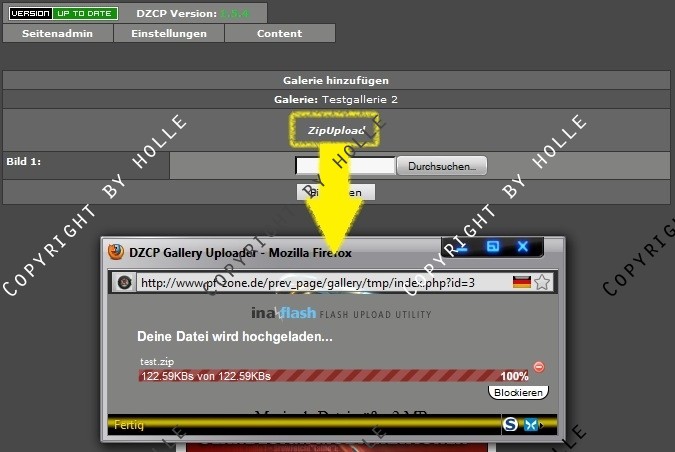Viewport: 675px width, 452px height.
Task: Click the blue S status bar icon
Action: [510, 424]
